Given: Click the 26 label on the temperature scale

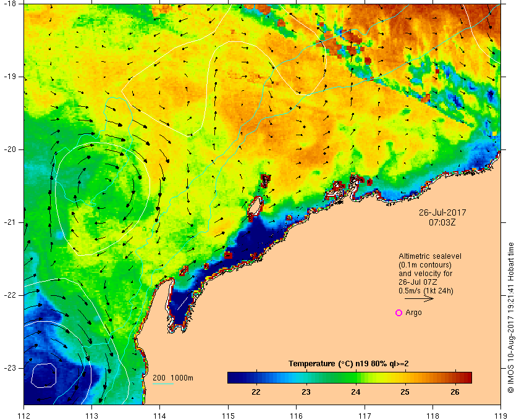Looking at the screenshot, I should pyautogui.click(x=455, y=392).
